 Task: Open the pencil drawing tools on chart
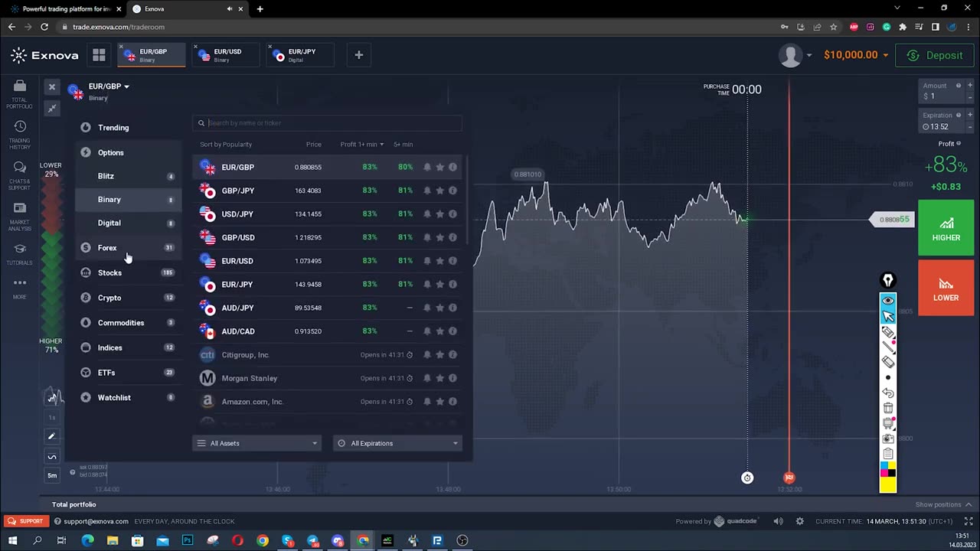tap(52, 436)
